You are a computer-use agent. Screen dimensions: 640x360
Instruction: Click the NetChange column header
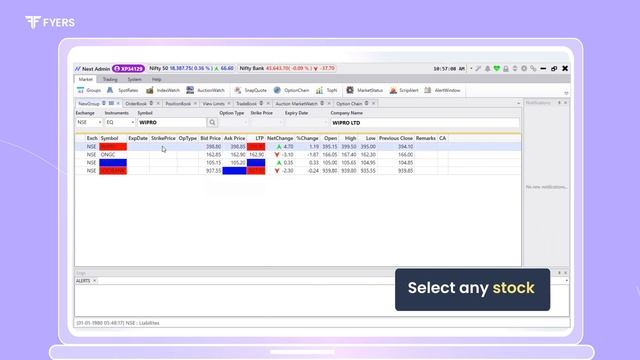[280, 138]
